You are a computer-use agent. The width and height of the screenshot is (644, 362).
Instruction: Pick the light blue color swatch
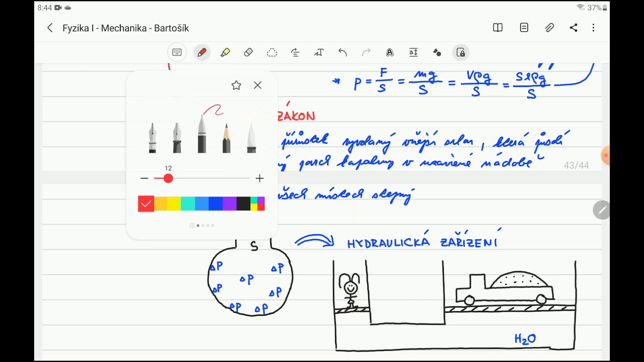[x=202, y=204]
